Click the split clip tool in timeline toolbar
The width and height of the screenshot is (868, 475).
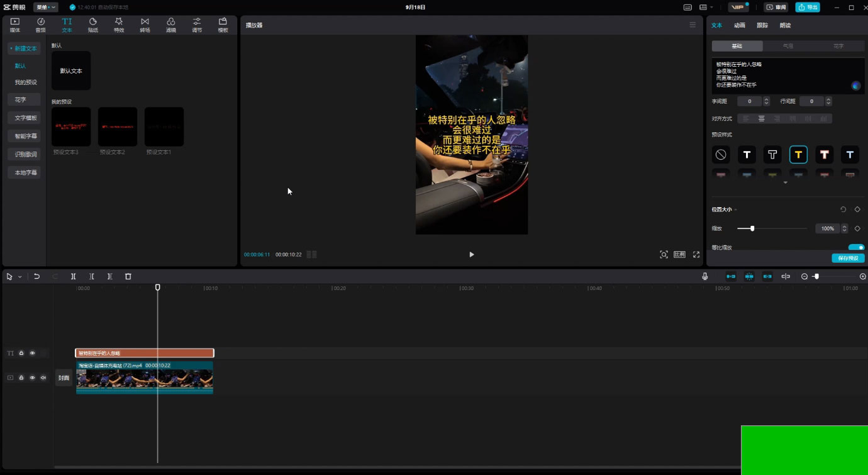74,276
